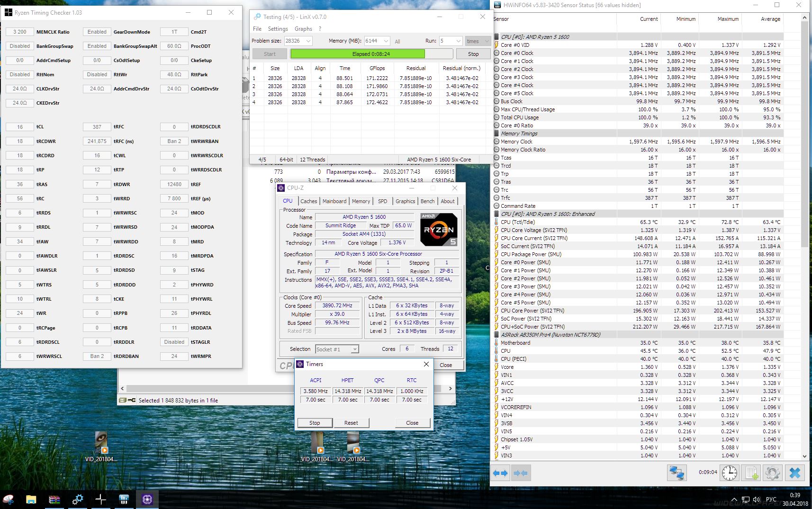Click '12 Threads' in LinX status bar
This screenshot has width=812, height=509.
(312, 160)
